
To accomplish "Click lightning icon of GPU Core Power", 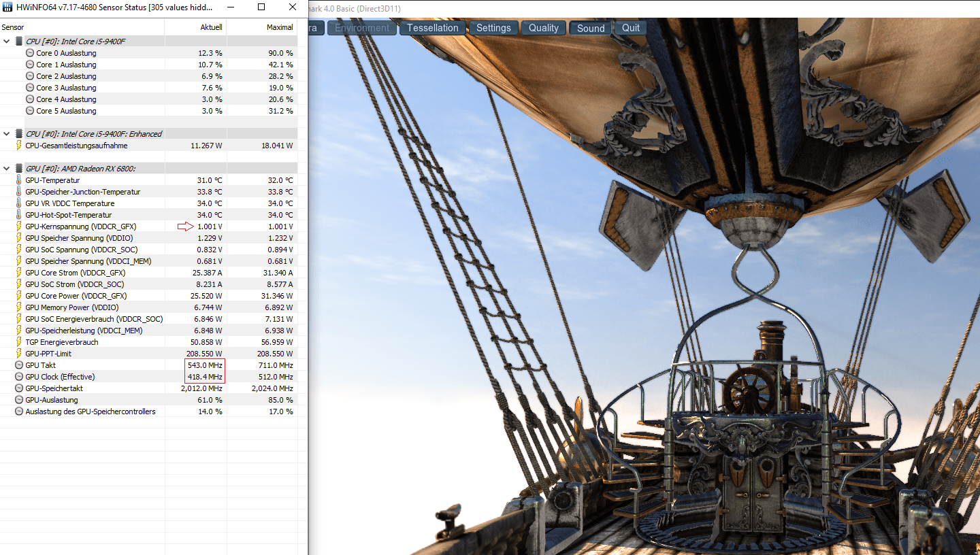I will pos(19,296).
